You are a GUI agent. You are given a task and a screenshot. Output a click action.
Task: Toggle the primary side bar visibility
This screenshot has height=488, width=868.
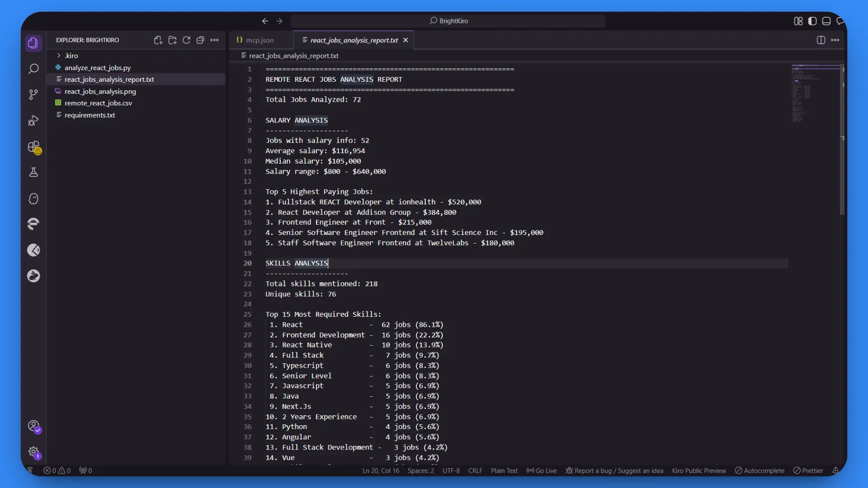click(812, 21)
